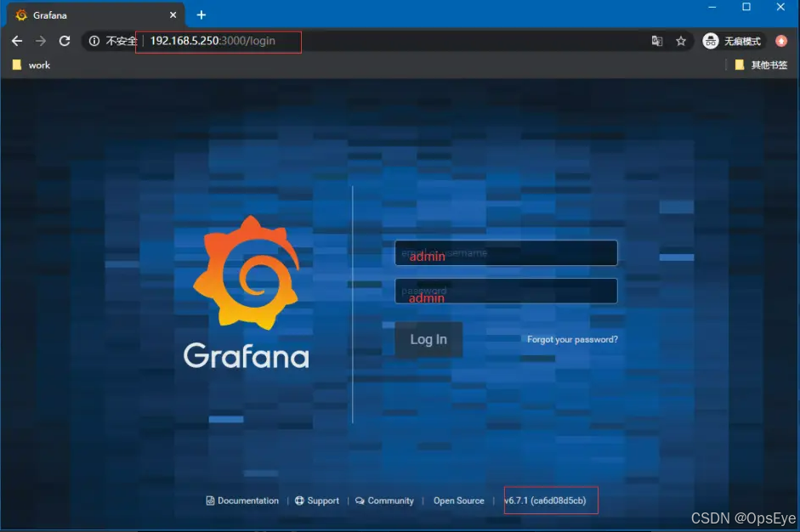This screenshot has width=800, height=532.
Task: Minimize the browser window
Action: coord(712,7)
